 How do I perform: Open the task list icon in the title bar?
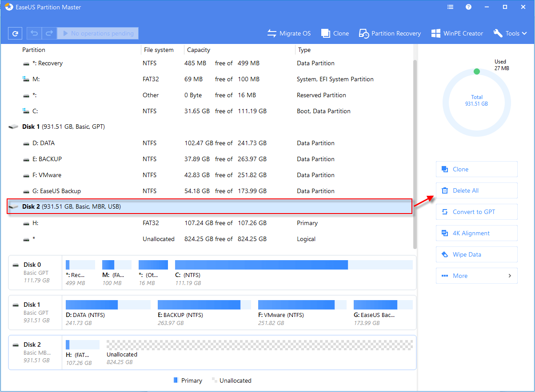450,7
